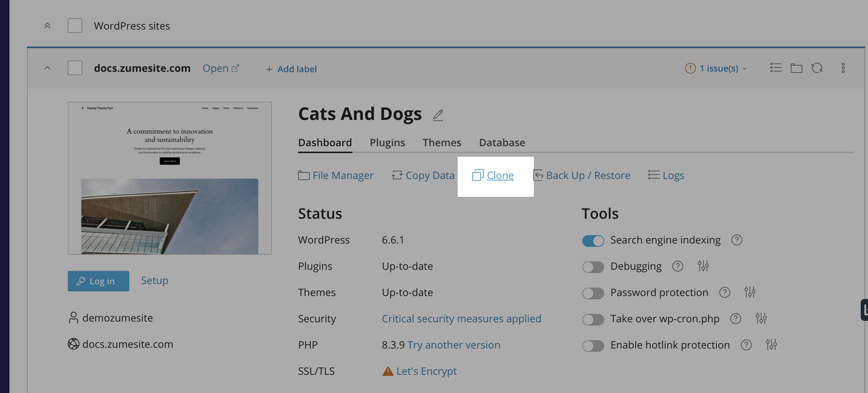
Task: Switch to the Database tab
Action: tap(502, 143)
